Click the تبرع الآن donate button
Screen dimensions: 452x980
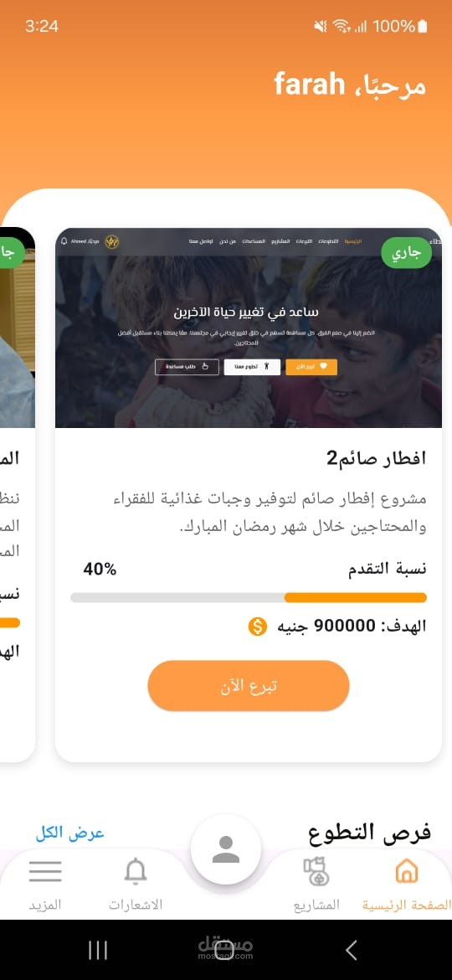[249, 686]
